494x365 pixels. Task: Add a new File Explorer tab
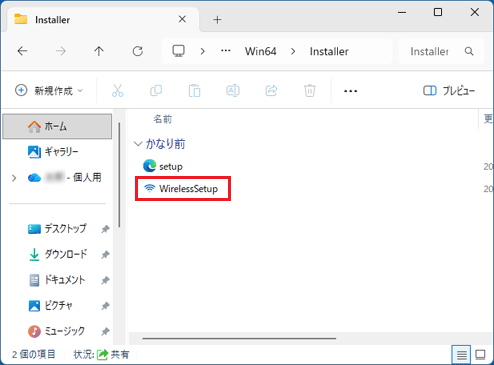[217, 20]
